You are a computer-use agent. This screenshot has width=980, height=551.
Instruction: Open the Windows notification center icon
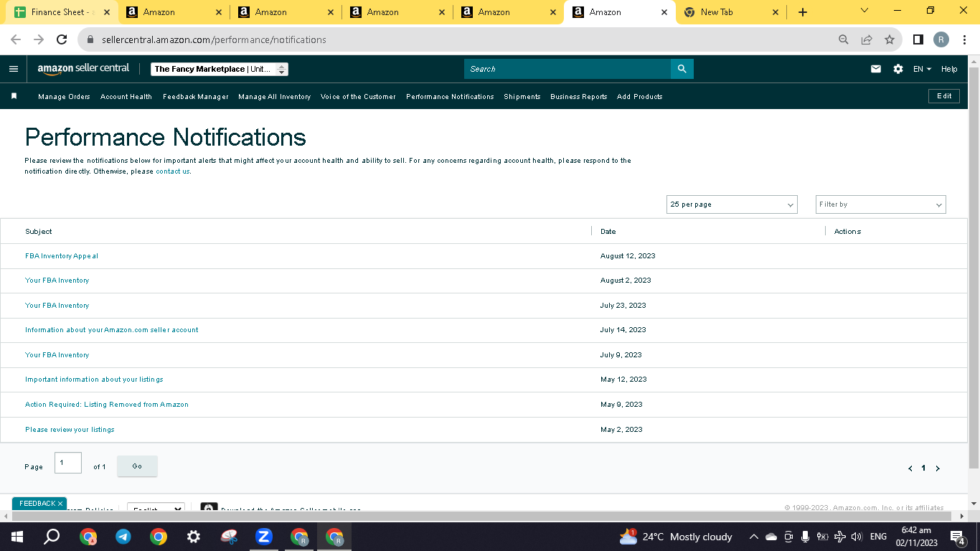click(957, 537)
